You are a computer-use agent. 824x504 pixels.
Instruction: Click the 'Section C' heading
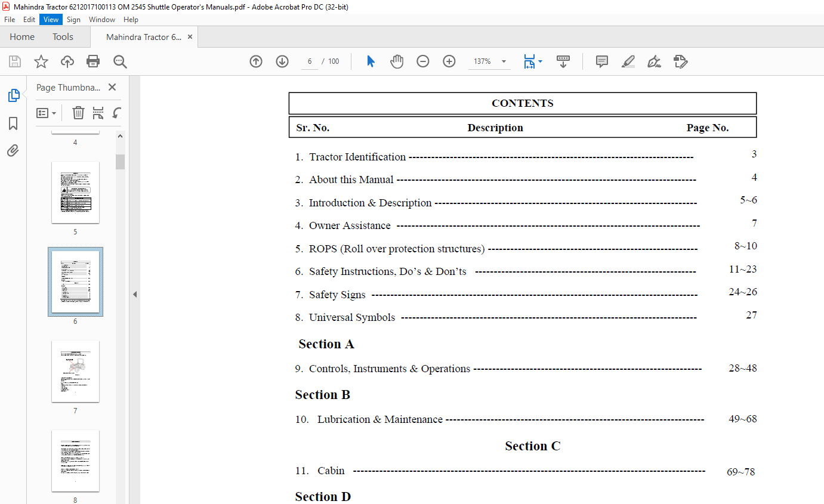533,446
